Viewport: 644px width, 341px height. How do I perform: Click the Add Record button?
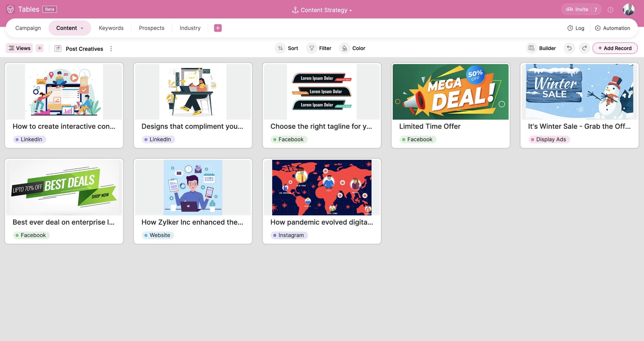[x=615, y=48]
